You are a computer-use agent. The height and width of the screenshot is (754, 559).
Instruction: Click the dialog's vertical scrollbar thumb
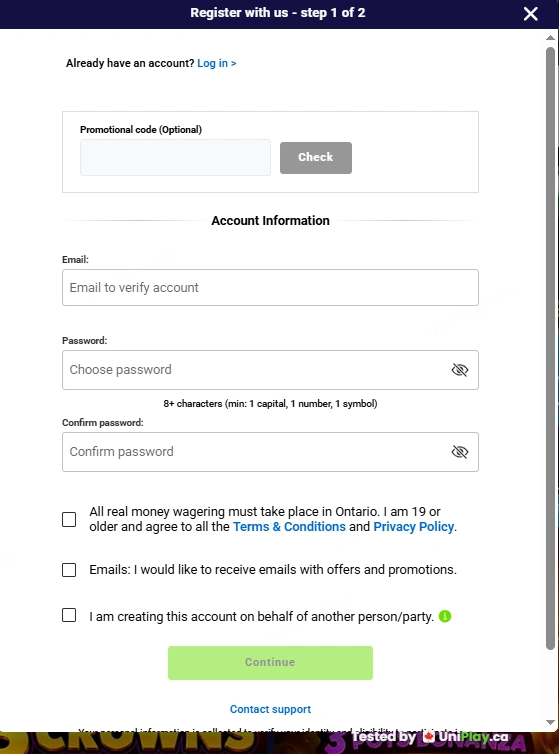coord(551,349)
